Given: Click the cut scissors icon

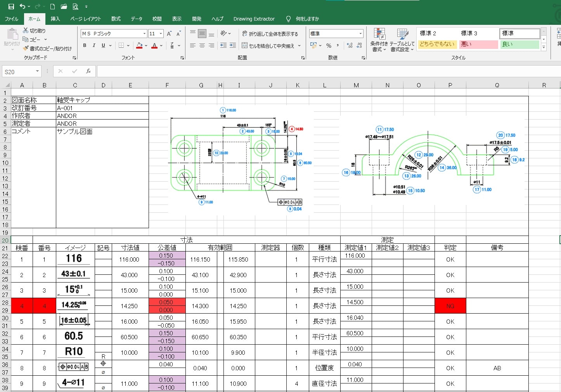Looking at the screenshot, I should 26,30.
